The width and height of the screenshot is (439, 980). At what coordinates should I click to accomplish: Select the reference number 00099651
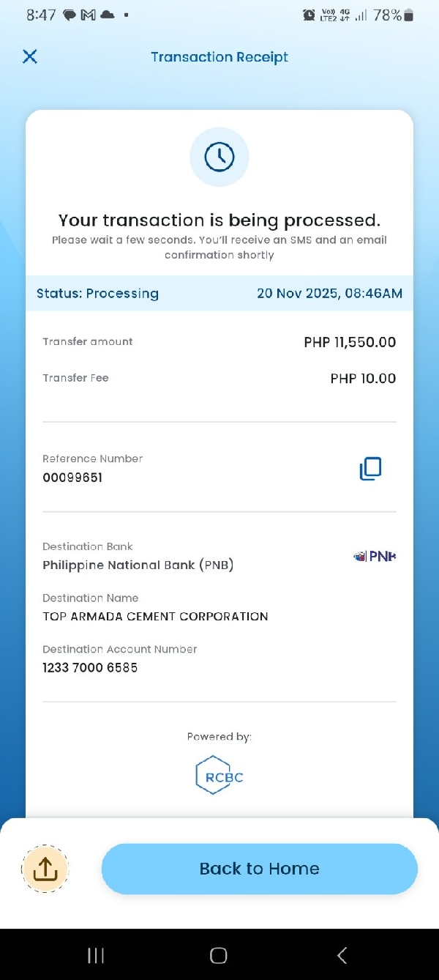(x=72, y=478)
